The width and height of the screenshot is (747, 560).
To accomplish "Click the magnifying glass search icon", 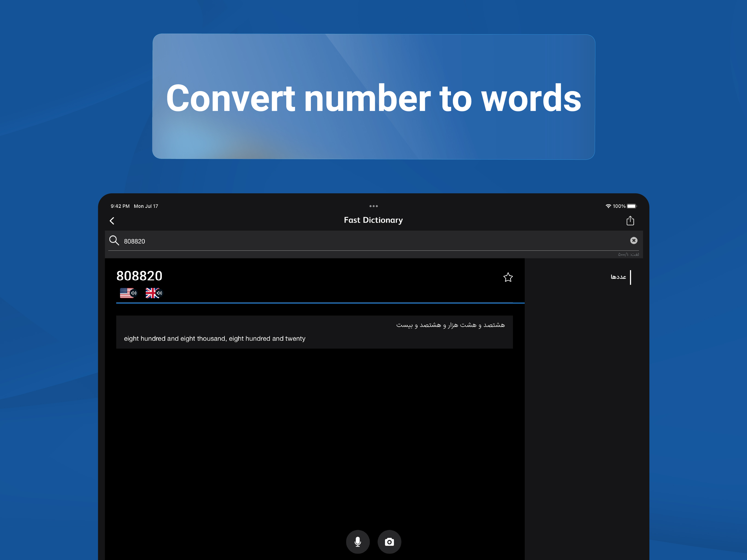I will 114,240.
